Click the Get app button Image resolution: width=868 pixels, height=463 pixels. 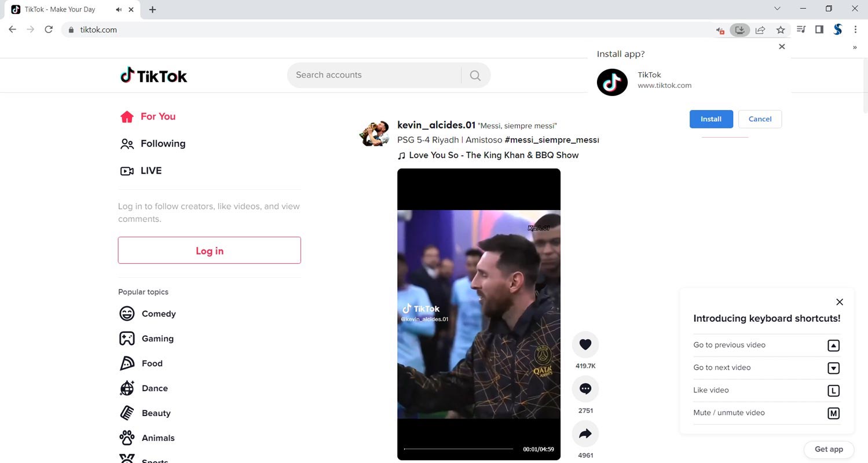[829, 449]
